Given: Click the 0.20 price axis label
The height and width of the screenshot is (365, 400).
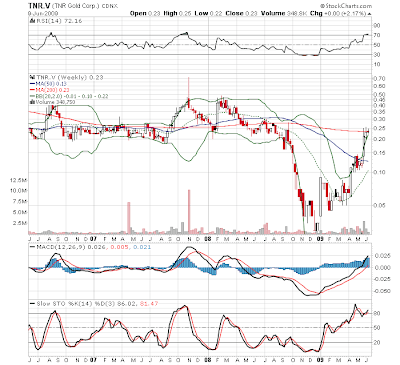Looking at the screenshot, I should coord(379,139).
